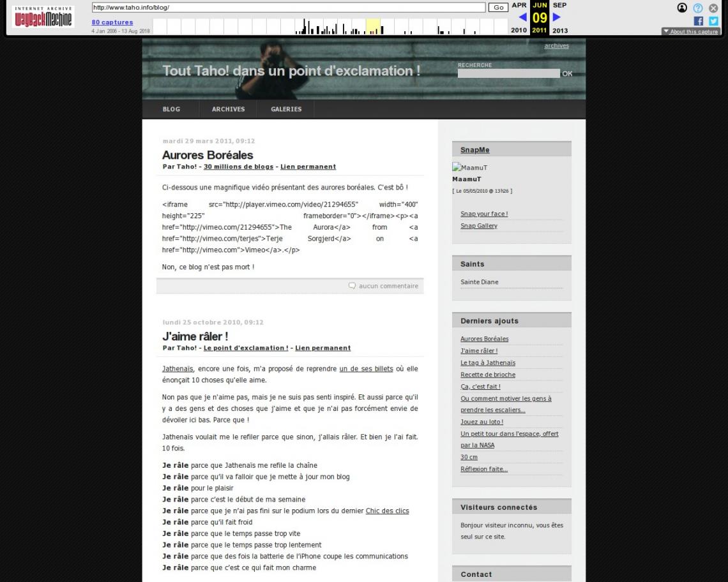Open the 80 captures link
Image resolution: width=728 pixels, height=582 pixels.
pos(112,22)
